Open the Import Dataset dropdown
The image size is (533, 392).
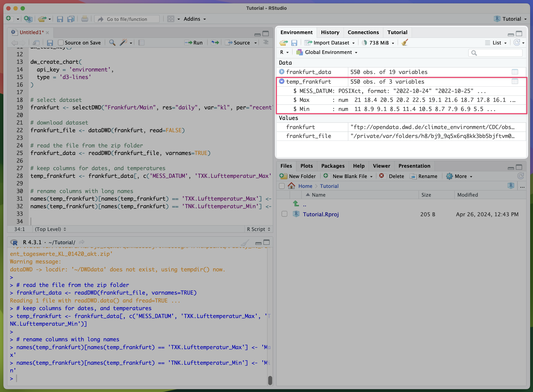330,43
